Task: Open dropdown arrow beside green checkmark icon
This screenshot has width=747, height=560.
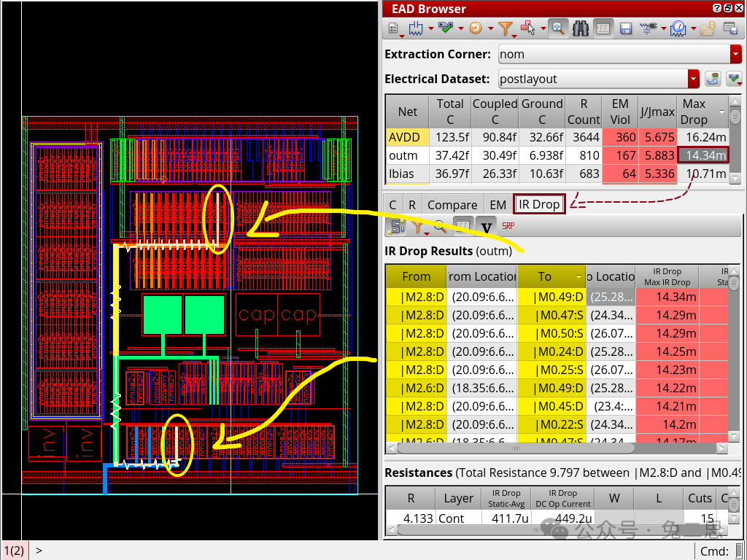Action: [x=460, y=28]
